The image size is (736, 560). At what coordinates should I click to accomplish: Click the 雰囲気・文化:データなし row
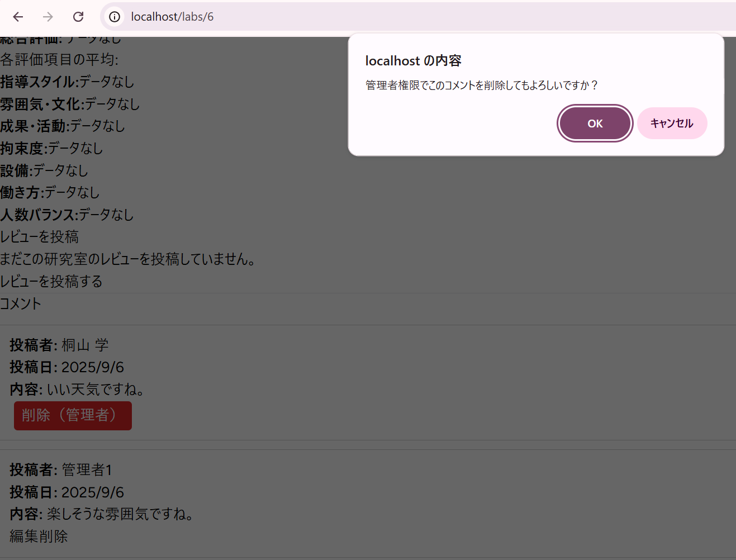point(70,104)
